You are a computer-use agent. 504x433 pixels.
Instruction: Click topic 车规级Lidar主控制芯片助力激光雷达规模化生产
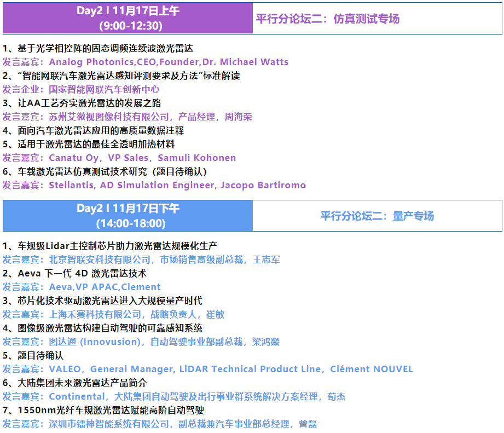point(109,246)
